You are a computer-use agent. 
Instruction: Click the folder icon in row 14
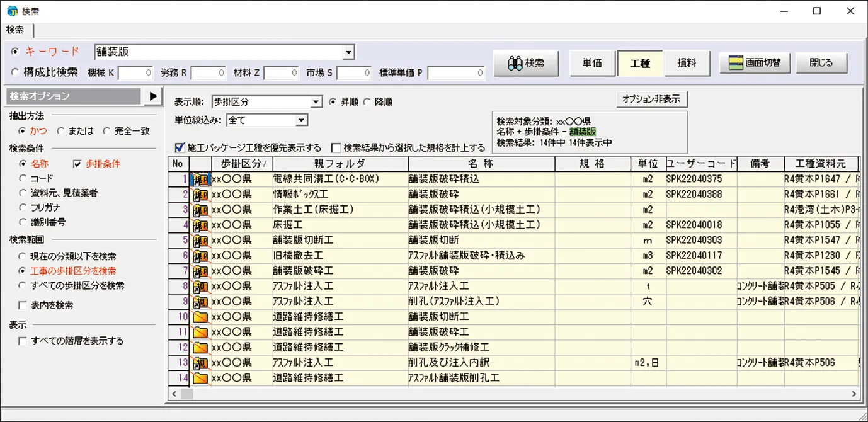pyautogui.click(x=200, y=378)
